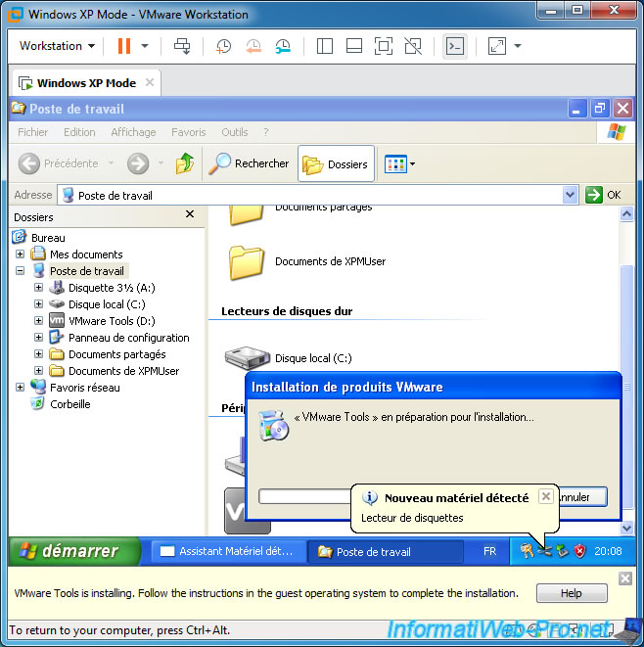644x647 pixels.
Task: Take a snapshot of the virtual machine
Action: point(223,46)
